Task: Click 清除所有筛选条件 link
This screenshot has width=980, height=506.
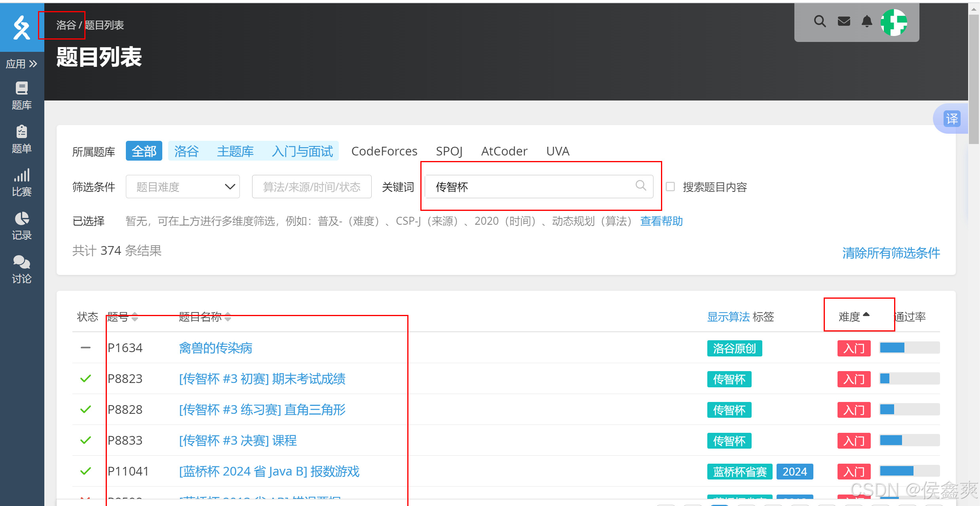Action: coord(891,253)
